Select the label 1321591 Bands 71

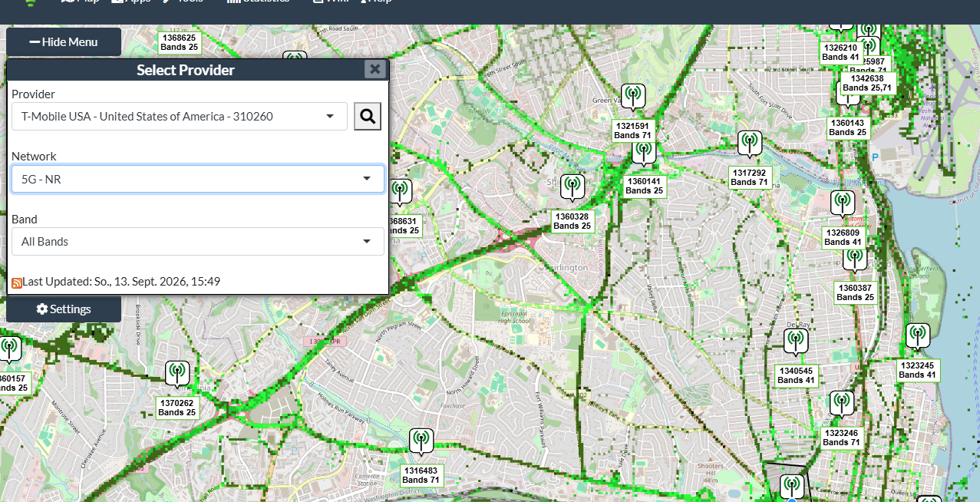[633, 130]
